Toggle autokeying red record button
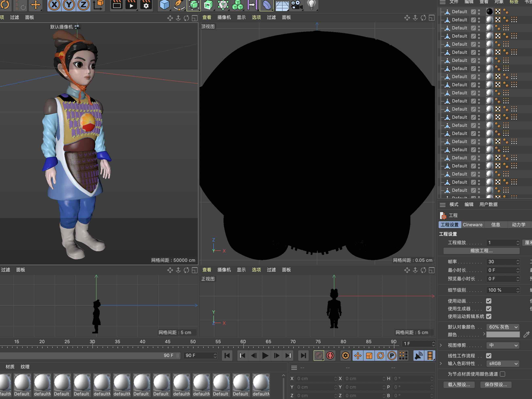 (330, 355)
